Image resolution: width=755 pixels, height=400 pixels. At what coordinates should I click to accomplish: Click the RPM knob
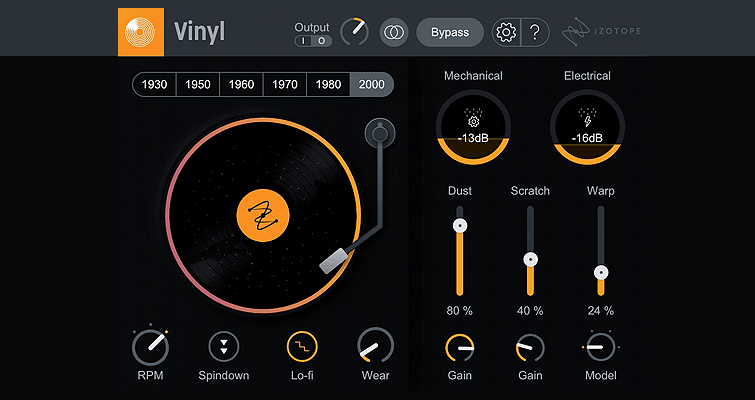click(150, 347)
